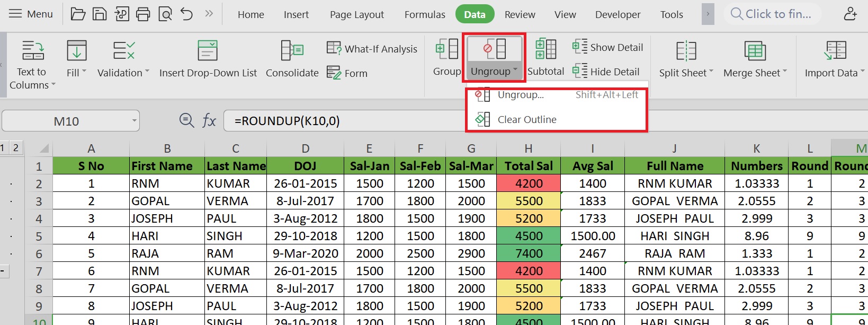Click the Open file folder icon
Image resolution: width=868 pixels, height=325 pixels.
(78, 14)
